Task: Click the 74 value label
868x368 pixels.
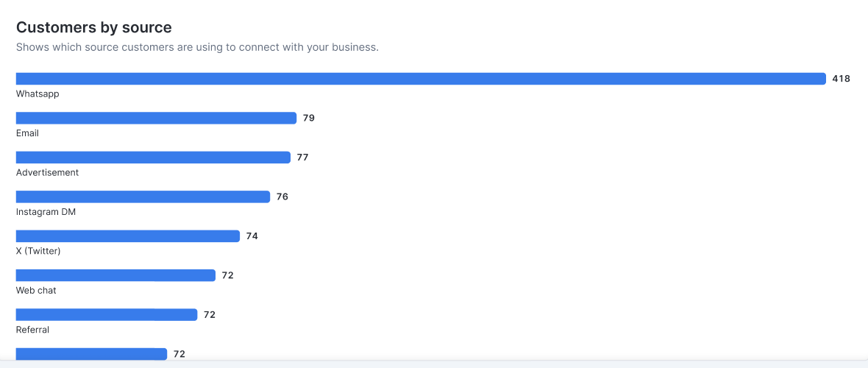Action: [252, 236]
